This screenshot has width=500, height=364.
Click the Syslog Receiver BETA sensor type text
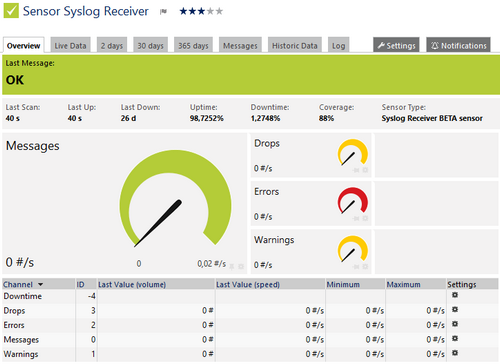tap(432, 118)
